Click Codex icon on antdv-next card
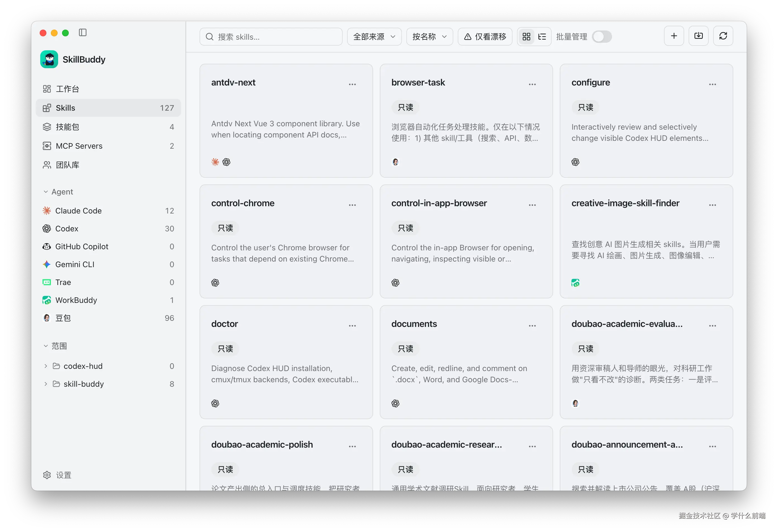The width and height of the screenshot is (778, 532). [226, 162]
